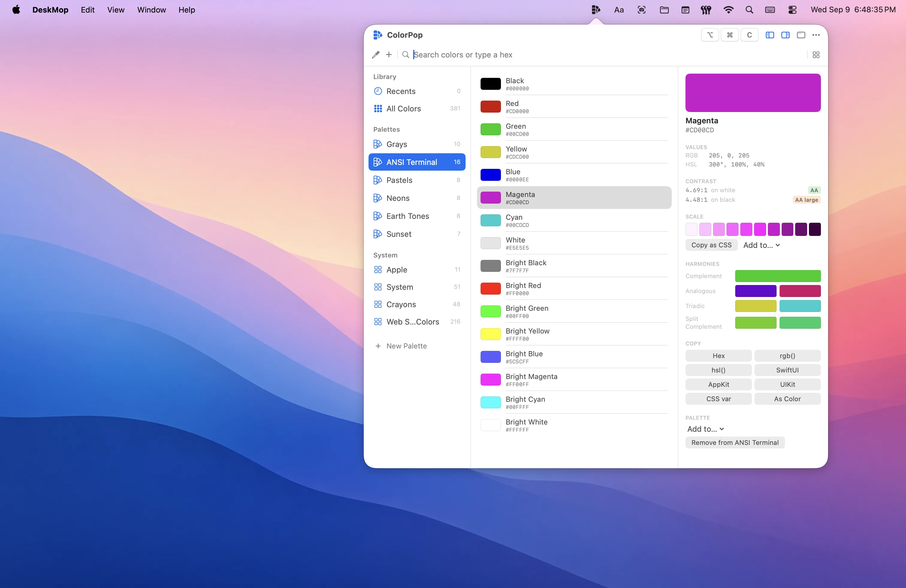This screenshot has width=906, height=588.
Task: Click the large Magenta preview swatch
Action: click(753, 93)
